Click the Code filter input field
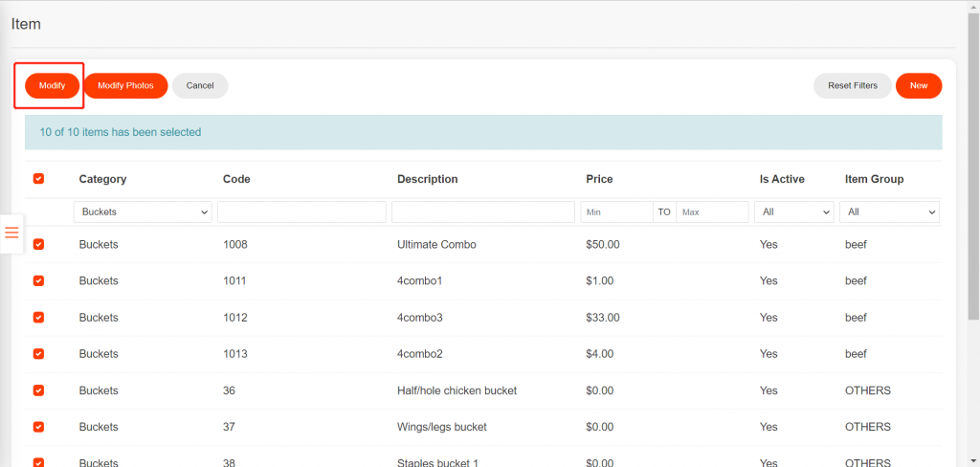This screenshot has width=980, height=467. tap(301, 211)
